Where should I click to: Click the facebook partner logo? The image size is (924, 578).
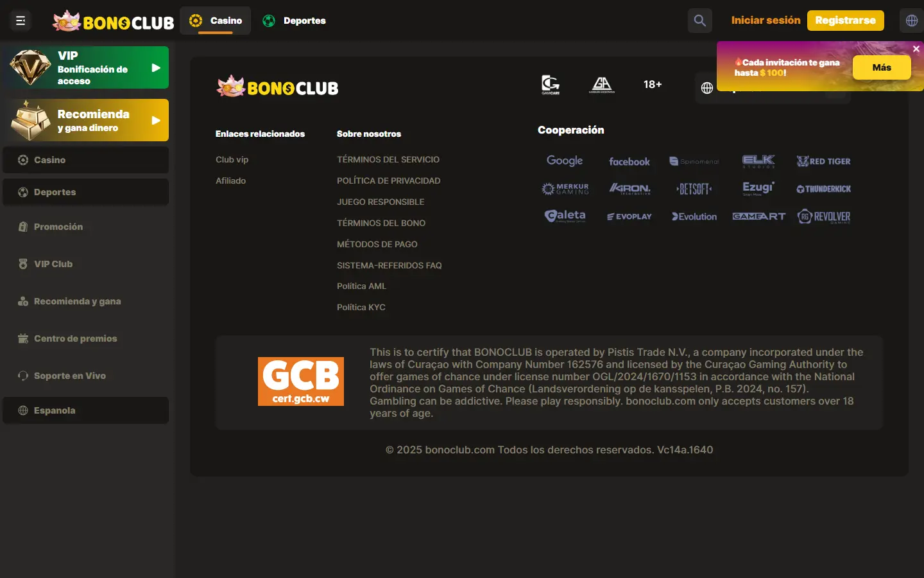tap(629, 161)
